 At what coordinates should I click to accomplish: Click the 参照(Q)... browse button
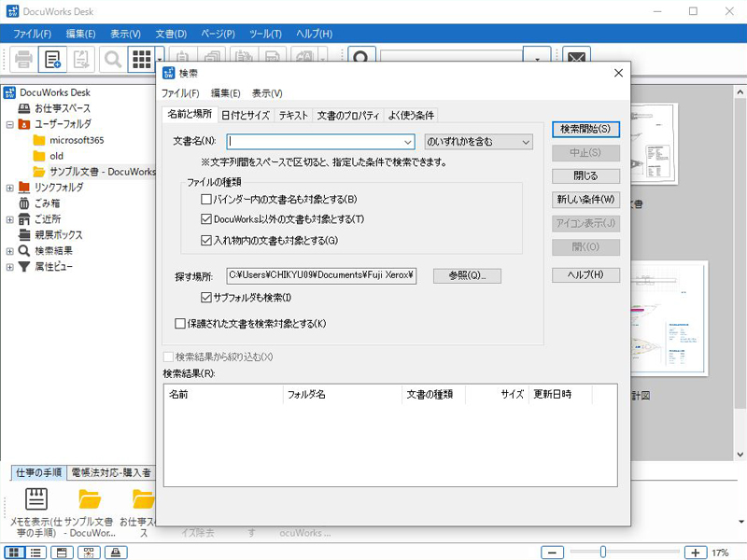point(467,275)
